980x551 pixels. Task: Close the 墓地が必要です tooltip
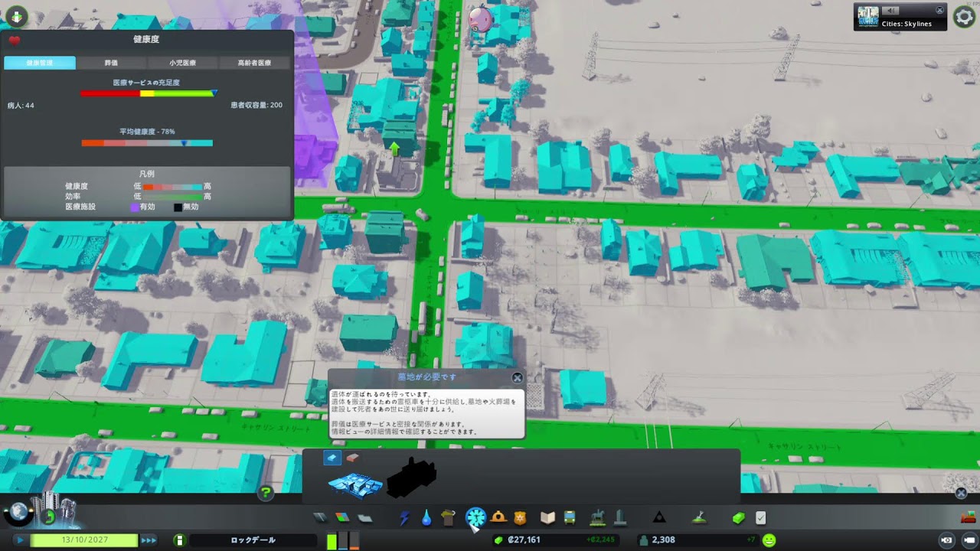(518, 377)
